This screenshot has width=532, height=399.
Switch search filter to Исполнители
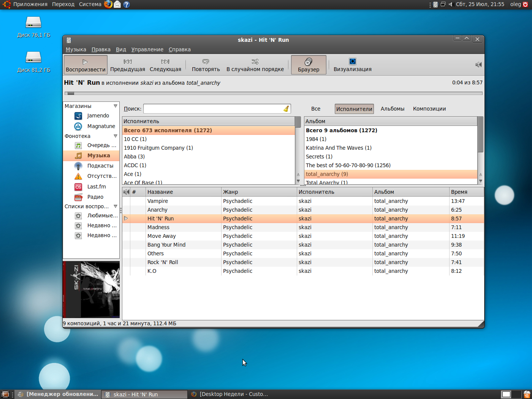point(354,109)
